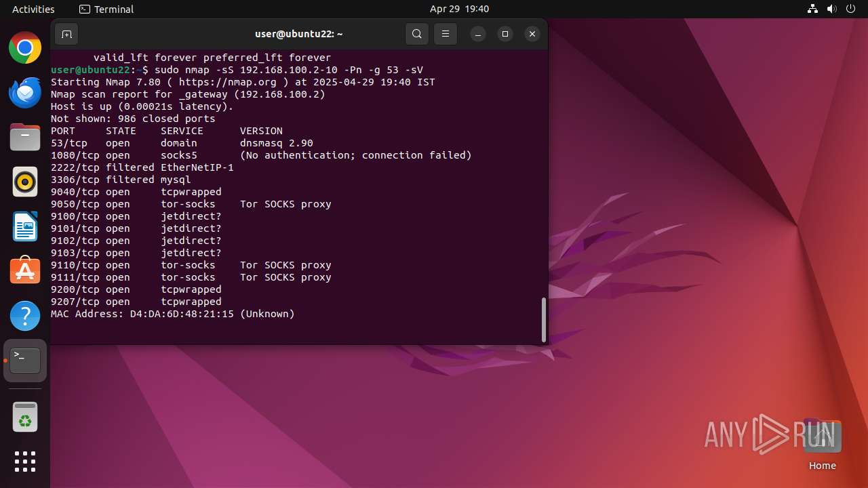Open the Apr 29 19:40 clock calendar

[459, 9]
